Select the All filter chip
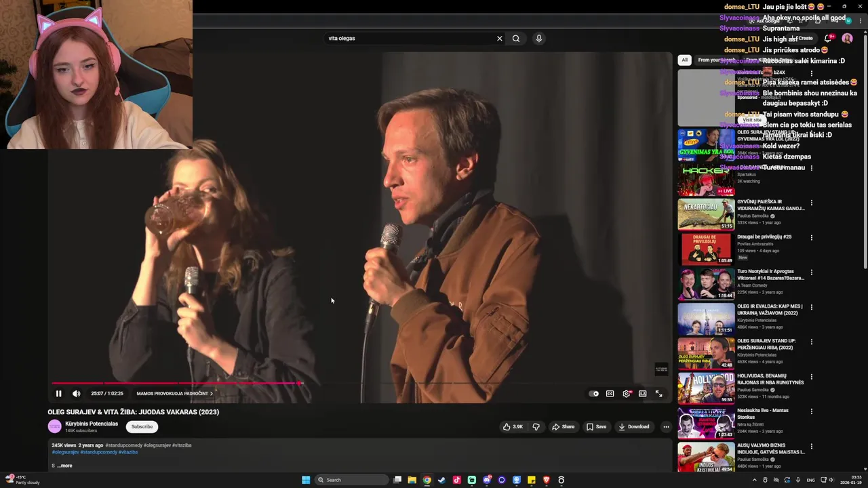 pyautogui.click(x=684, y=60)
